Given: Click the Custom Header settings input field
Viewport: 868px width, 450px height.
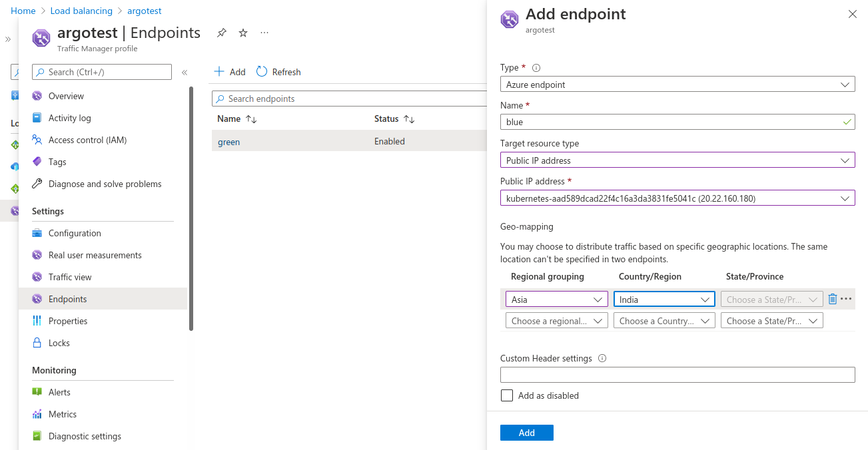Looking at the screenshot, I should click(x=677, y=375).
